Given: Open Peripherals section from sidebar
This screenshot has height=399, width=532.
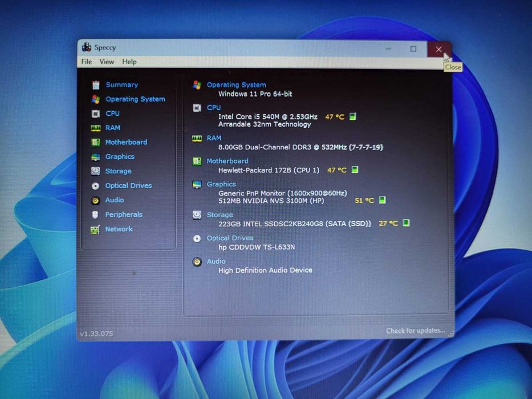Looking at the screenshot, I should tap(124, 214).
